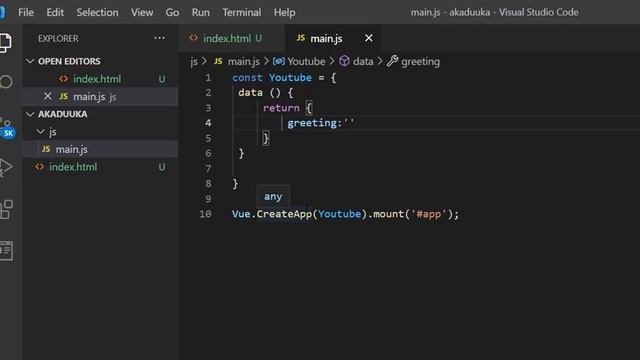Click the data method cube icon in breadcrumb
The image size is (640, 360).
[344, 61]
